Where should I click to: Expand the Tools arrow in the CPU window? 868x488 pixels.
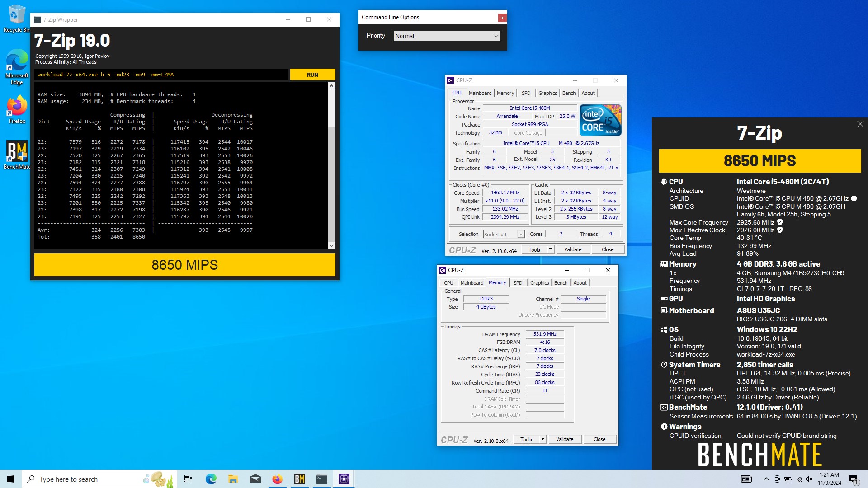[551, 249]
